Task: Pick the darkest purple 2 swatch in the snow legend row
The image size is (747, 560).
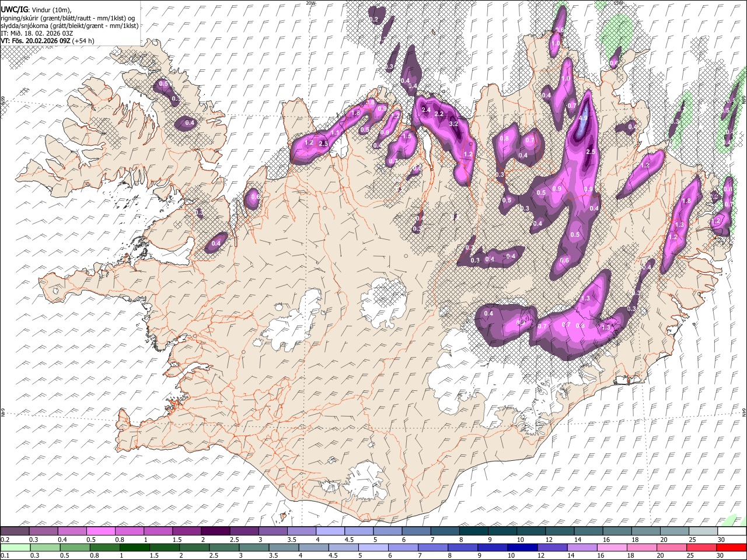Action: [x=215, y=531]
